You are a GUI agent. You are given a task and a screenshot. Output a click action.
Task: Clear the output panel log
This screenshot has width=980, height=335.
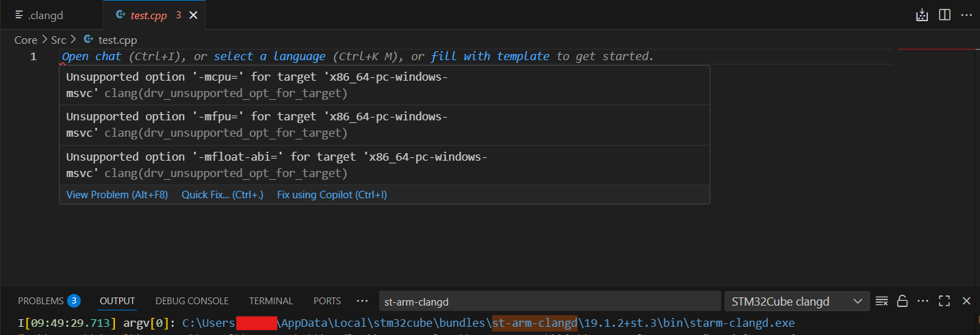[881, 301]
